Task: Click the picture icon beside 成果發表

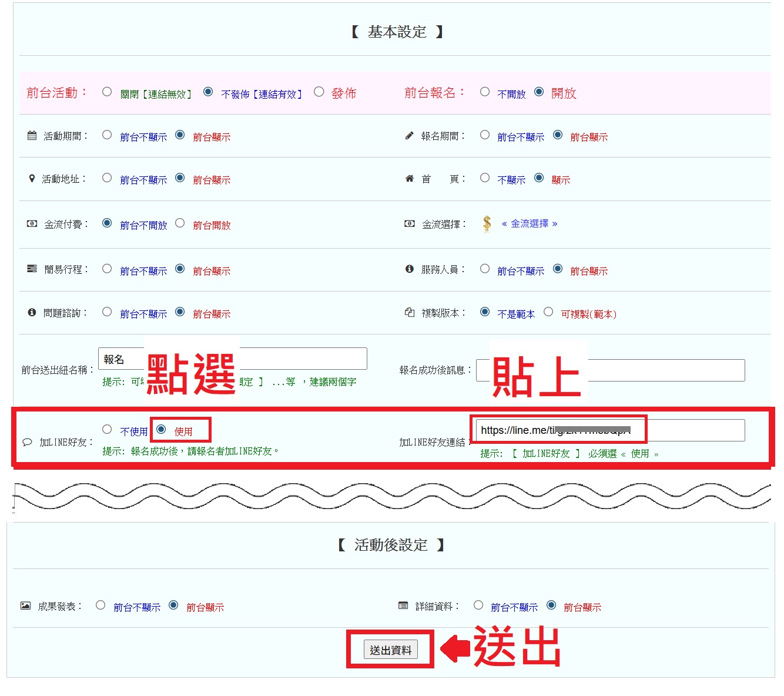Action: pos(25,605)
